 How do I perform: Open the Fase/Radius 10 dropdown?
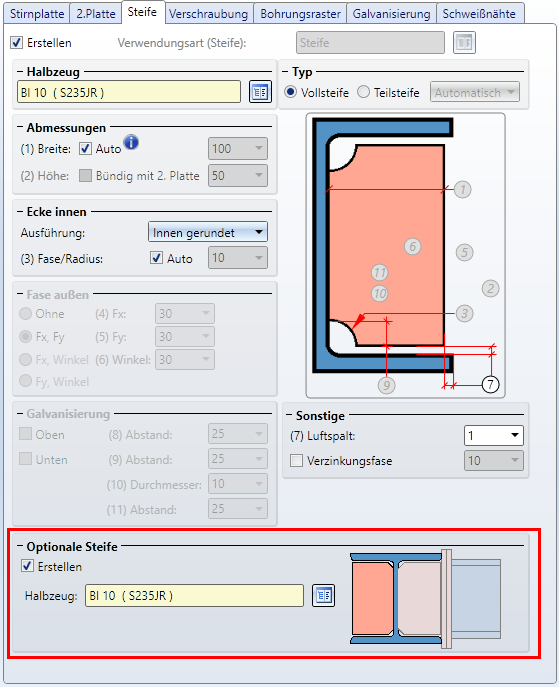[238, 258]
